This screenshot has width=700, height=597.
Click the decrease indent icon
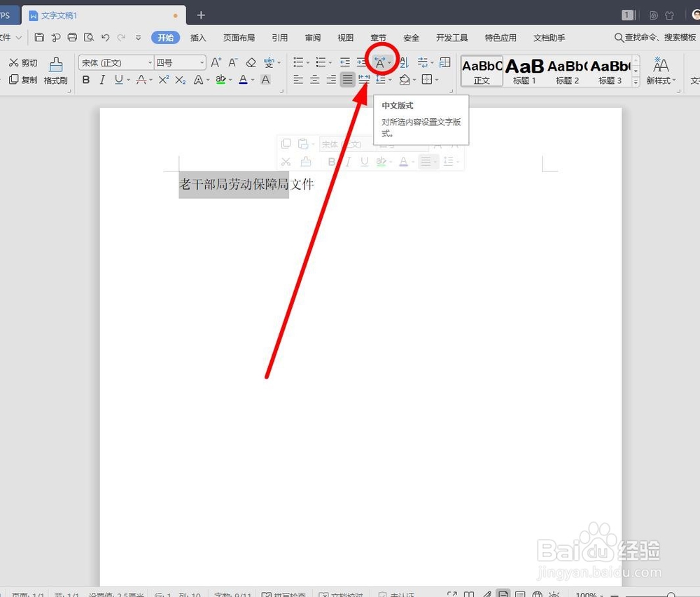coord(345,62)
